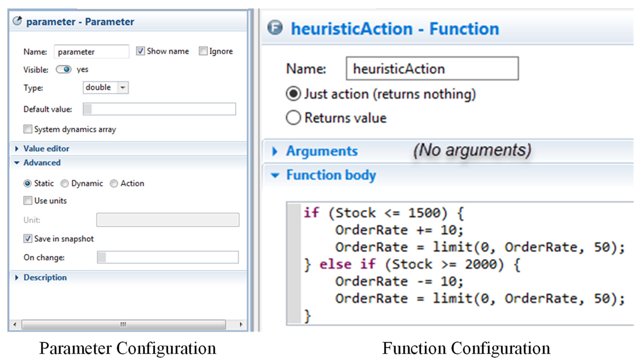Check the System dynamics array box
The image size is (642, 364).
28,129
